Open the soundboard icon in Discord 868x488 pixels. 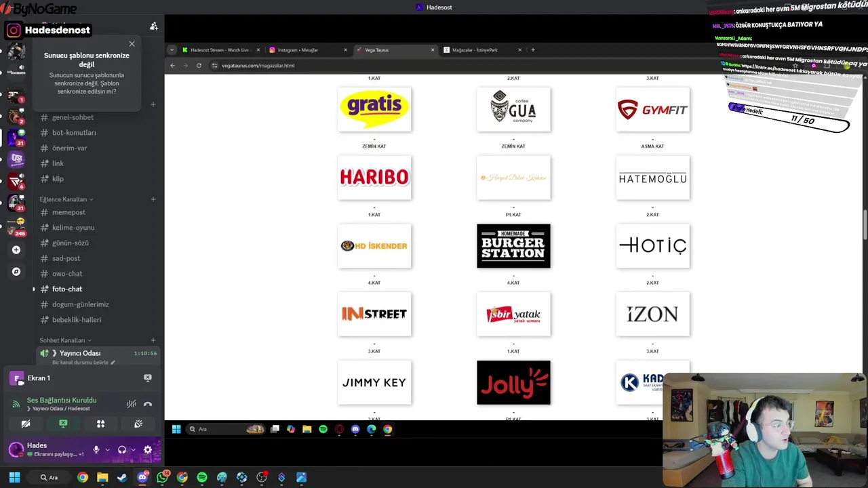click(138, 424)
